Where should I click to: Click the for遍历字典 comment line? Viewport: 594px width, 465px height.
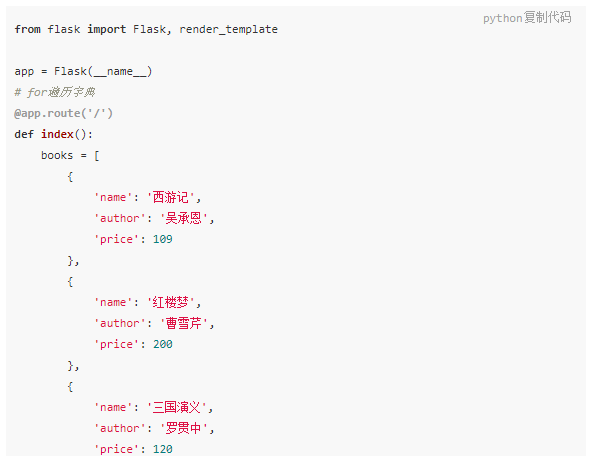click(55, 92)
